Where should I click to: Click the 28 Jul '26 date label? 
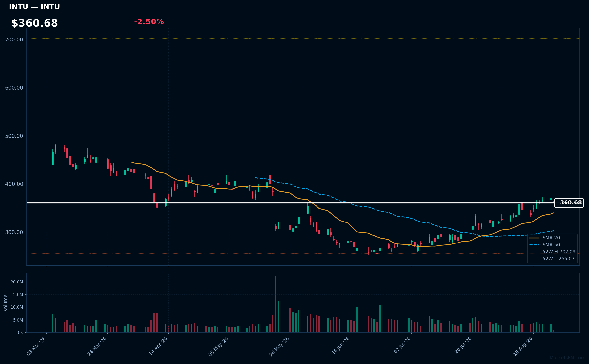[x=463, y=345]
